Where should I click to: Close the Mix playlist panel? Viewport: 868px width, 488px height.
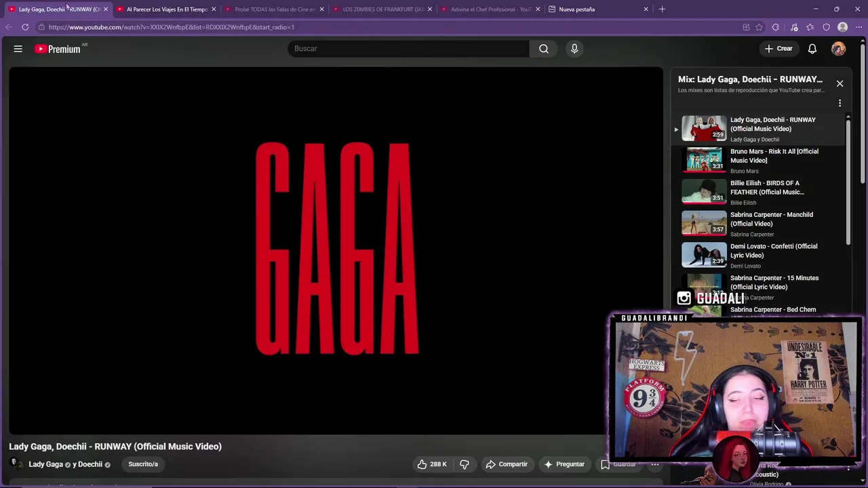point(840,83)
